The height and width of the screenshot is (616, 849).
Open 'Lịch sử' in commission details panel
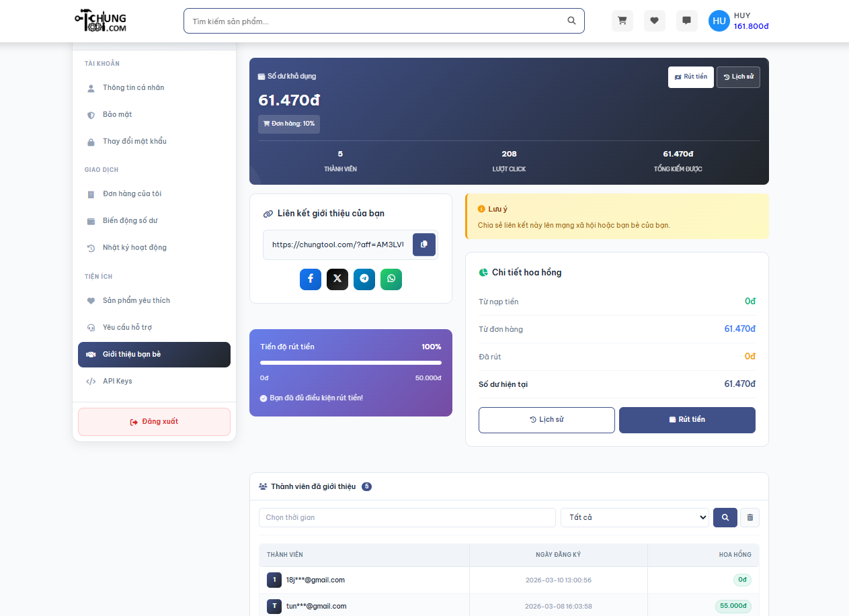pyautogui.click(x=547, y=419)
